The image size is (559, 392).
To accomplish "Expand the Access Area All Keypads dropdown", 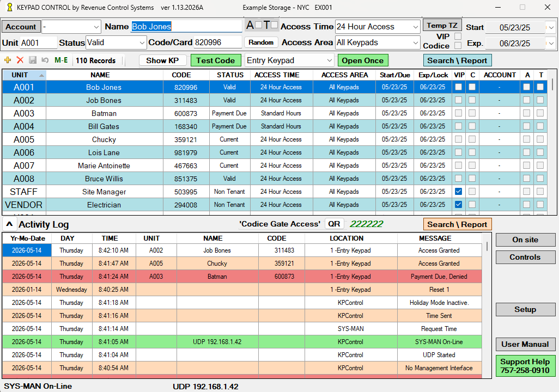I will coord(415,43).
